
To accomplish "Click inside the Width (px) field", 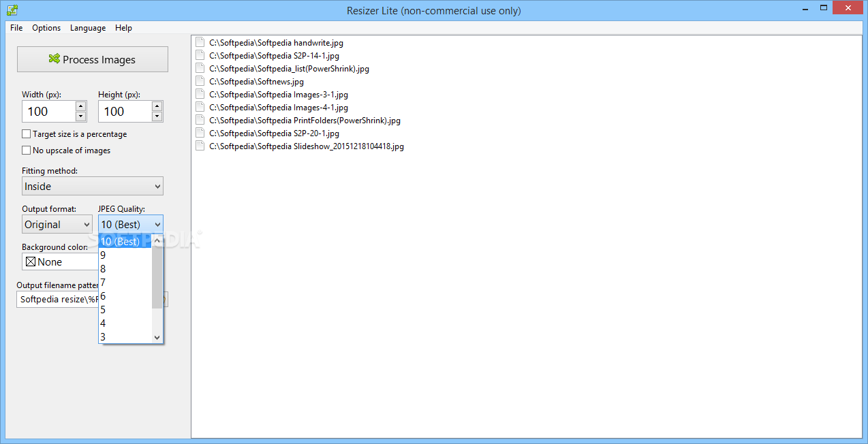I will [x=49, y=112].
